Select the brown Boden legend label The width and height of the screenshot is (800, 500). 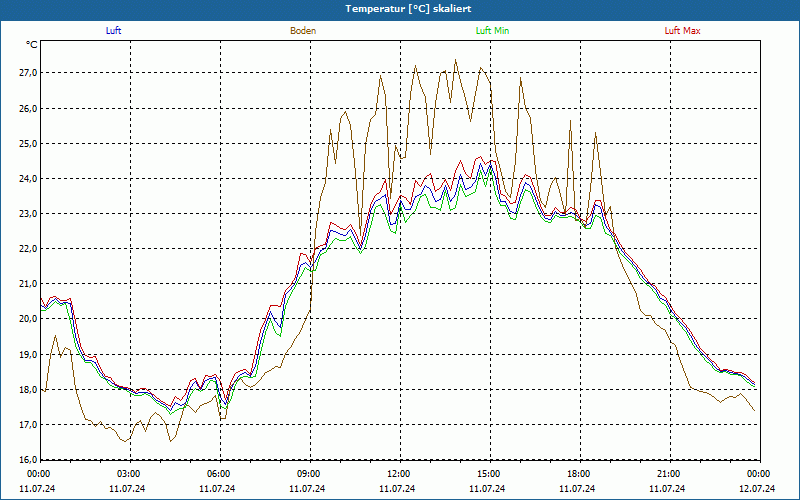coord(303,31)
